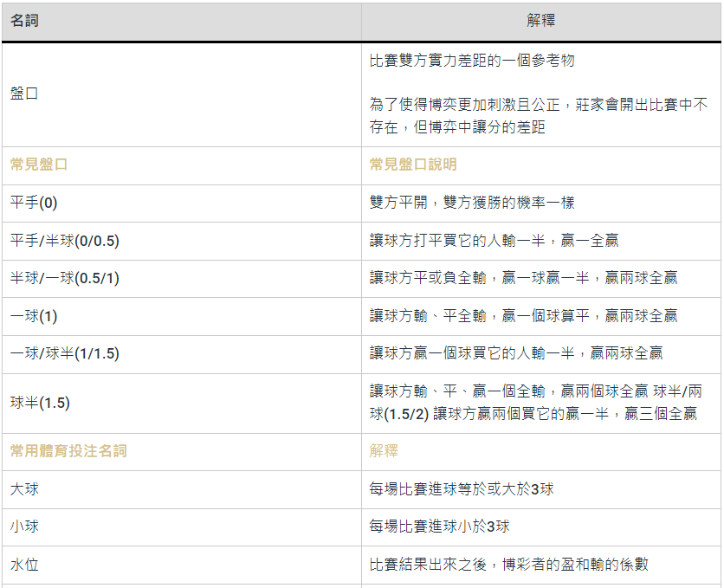Viewport: 724px width, 588px height.
Task: Click the gold 常見盤口說明 heading
Action: [x=413, y=165]
